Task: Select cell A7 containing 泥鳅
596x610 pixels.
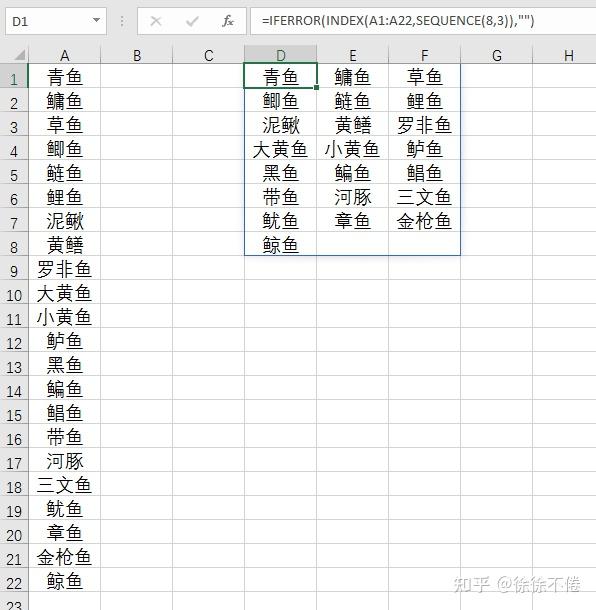Action: click(x=65, y=220)
